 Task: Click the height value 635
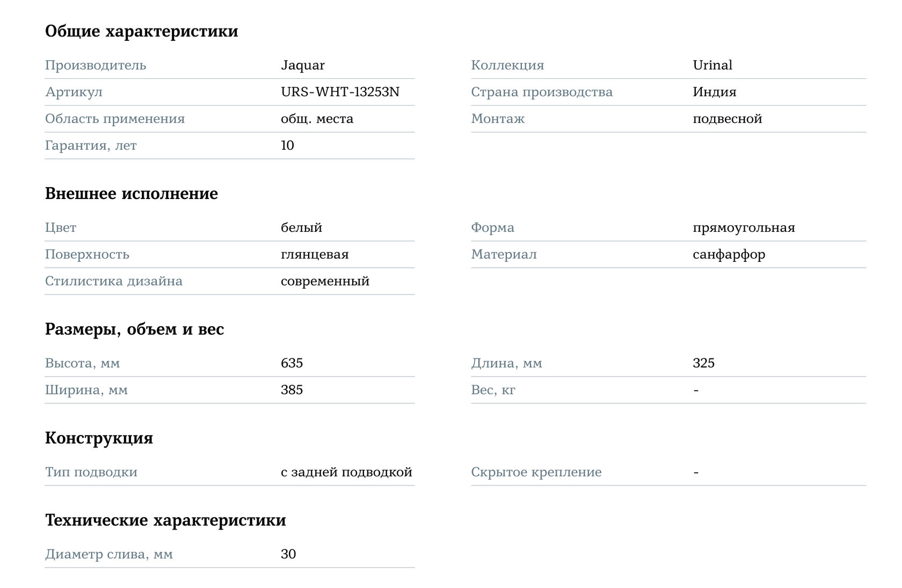(x=292, y=364)
